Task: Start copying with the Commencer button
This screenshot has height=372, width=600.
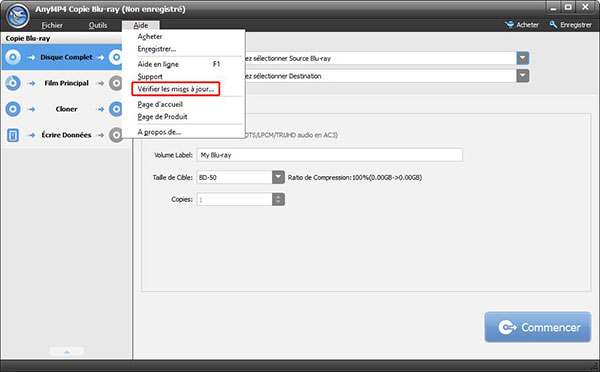Action: coord(538,327)
